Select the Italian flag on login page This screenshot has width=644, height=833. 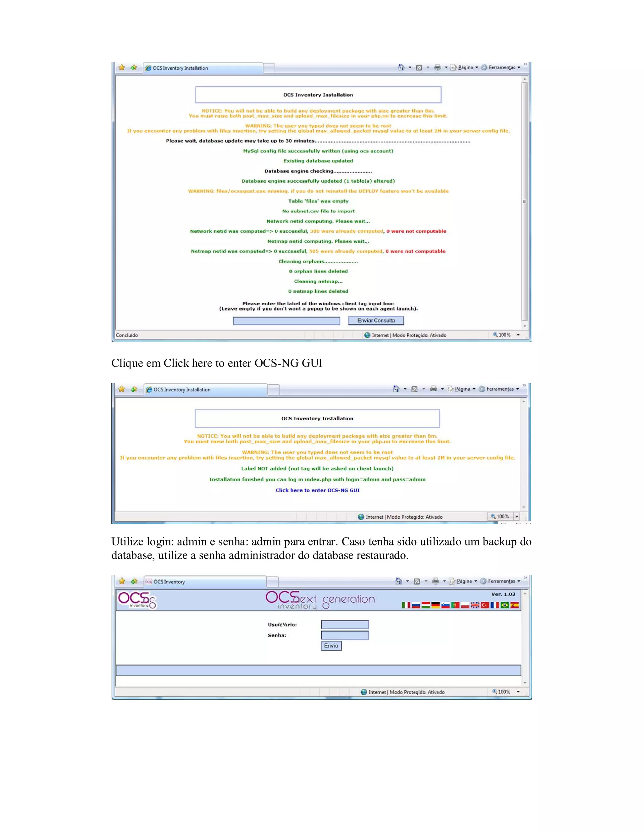coord(406,605)
